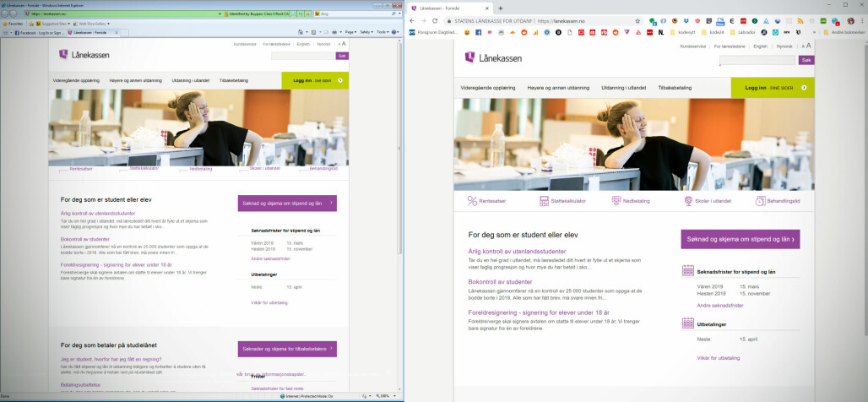Screen dimensions: 868x402
Task: Open Logg inn Dine sider in Chrome
Action: 773,88
